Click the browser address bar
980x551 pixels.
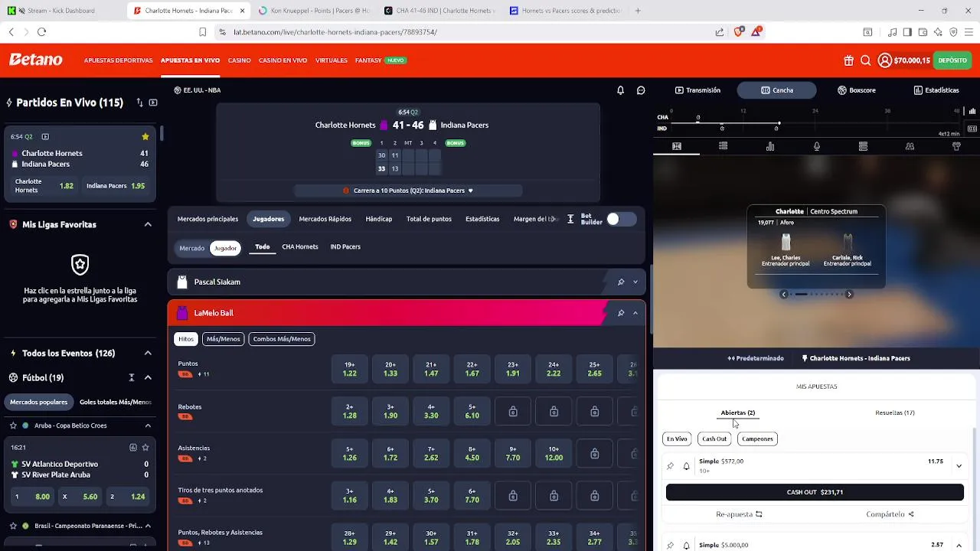click(x=459, y=32)
